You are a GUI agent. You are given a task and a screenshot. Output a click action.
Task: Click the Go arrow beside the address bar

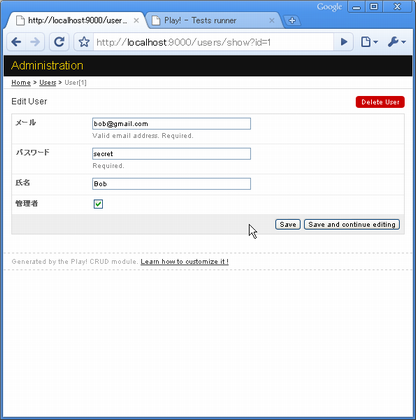(x=344, y=42)
